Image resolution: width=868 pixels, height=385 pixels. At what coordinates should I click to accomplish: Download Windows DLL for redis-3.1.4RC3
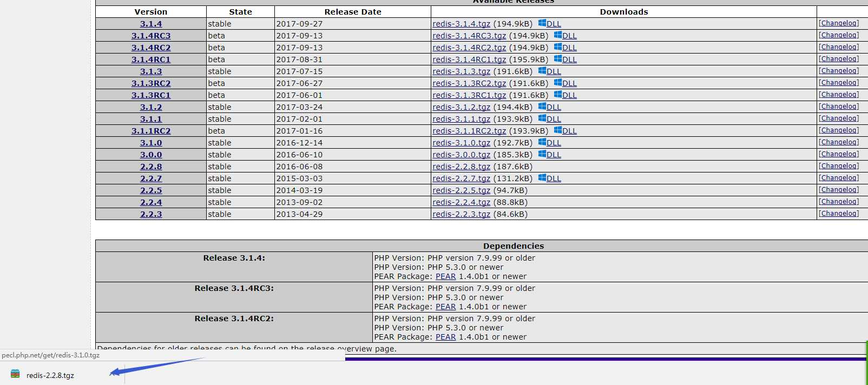pos(565,36)
